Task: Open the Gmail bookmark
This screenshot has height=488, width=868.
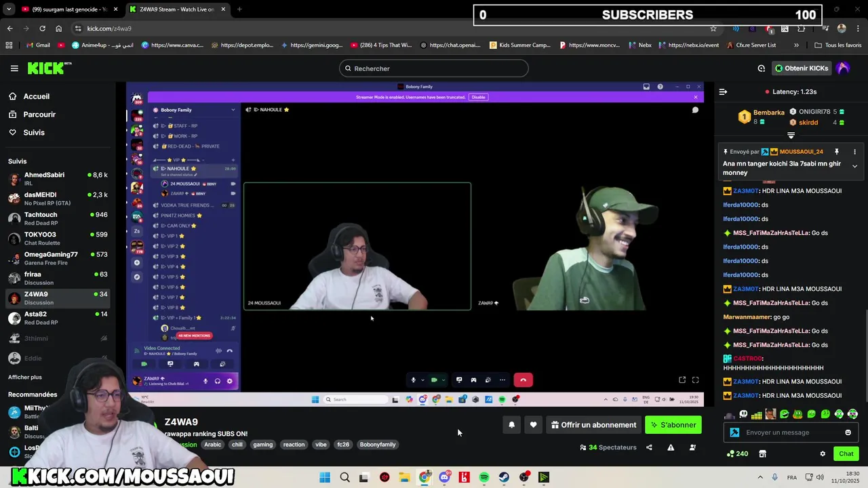Action: point(38,45)
